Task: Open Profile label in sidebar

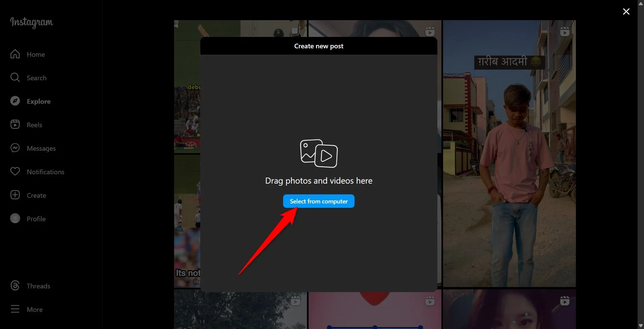Action: tap(36, 219)
